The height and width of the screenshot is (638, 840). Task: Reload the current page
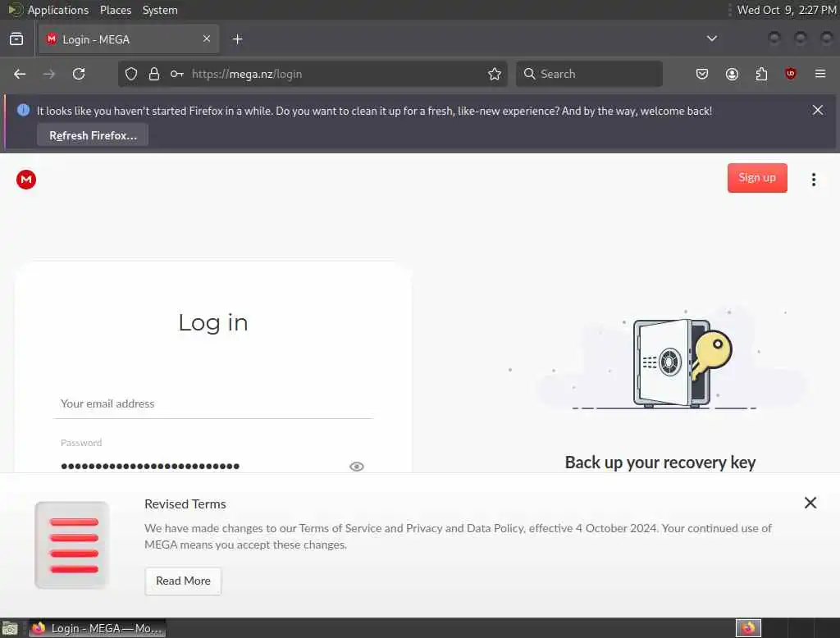[x=79, y=74]
